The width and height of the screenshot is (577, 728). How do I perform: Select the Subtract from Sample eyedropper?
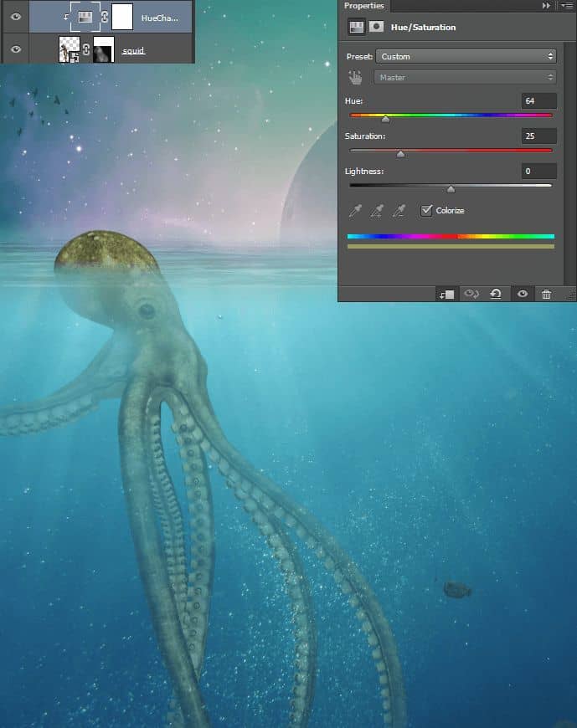[399, 211]
